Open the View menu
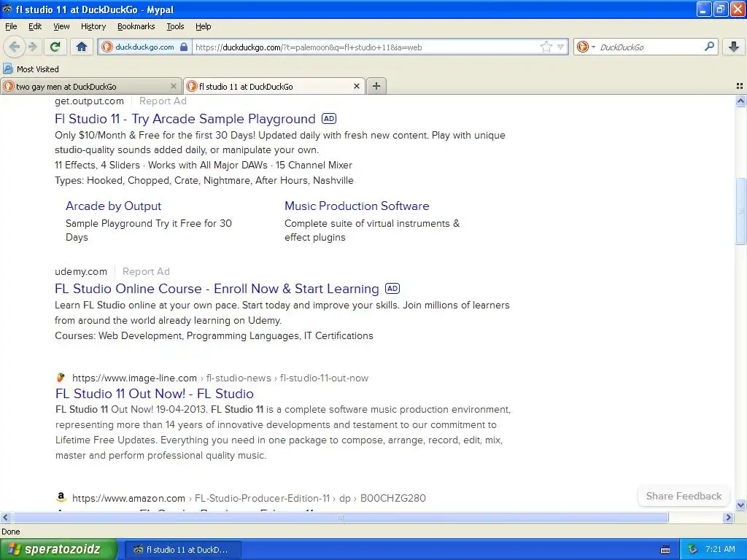Image resolution: width=747 pixels, height=560 pixels. 61,26
